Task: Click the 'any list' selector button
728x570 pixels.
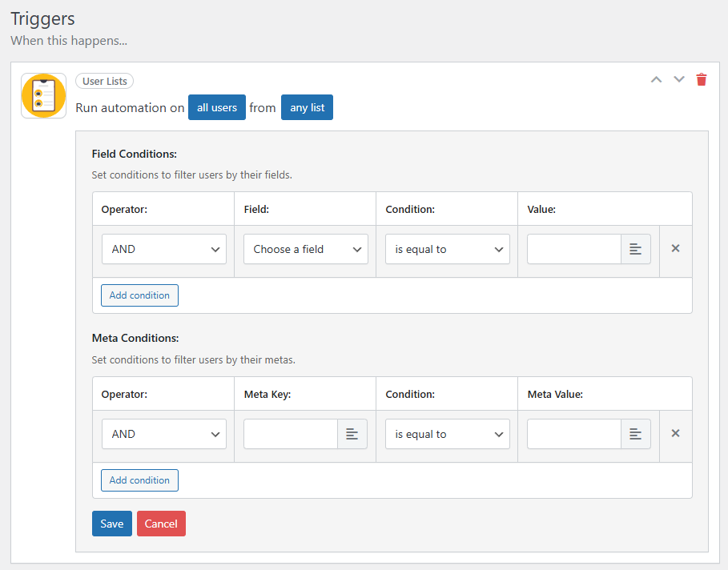Action: coord(307,107)
